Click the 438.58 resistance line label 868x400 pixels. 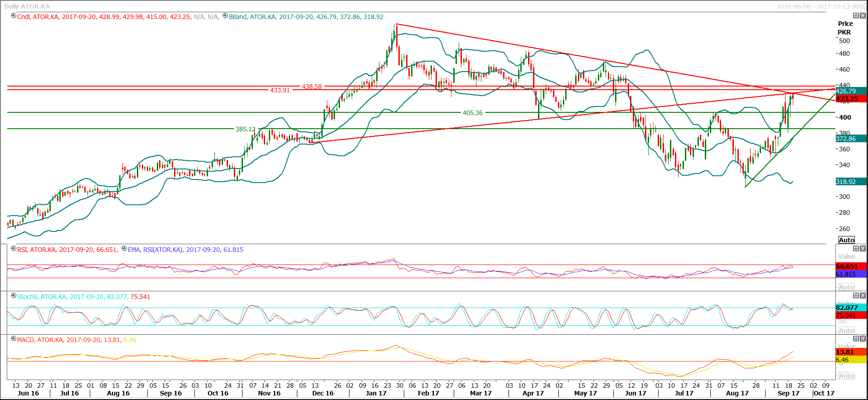pyautogui.click(x=312, y=87)
